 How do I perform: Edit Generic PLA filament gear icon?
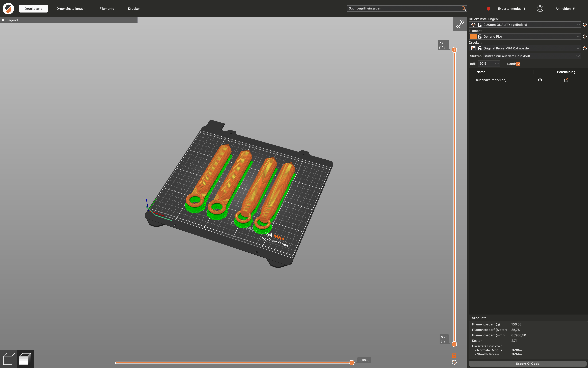tap(585, 37)
